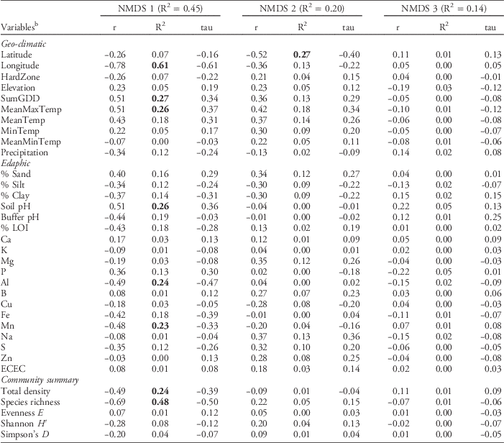This screenshot has height=443, width=504.
Task: Select the Longitude row label
Action: pyautogui.click(x=19, y=65)
